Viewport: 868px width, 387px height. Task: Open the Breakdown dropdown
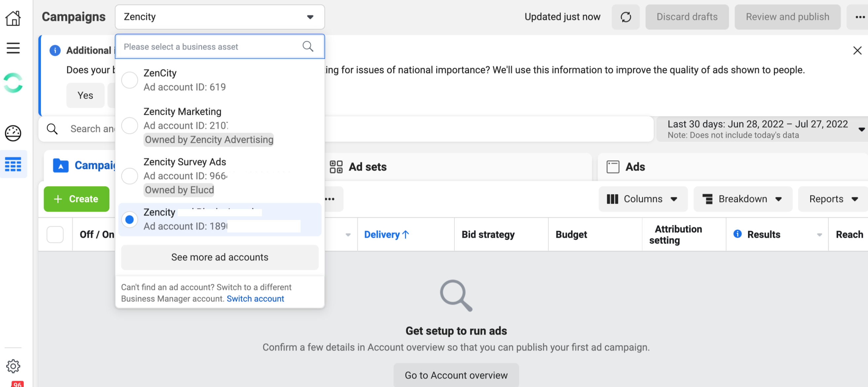(742, 199)
